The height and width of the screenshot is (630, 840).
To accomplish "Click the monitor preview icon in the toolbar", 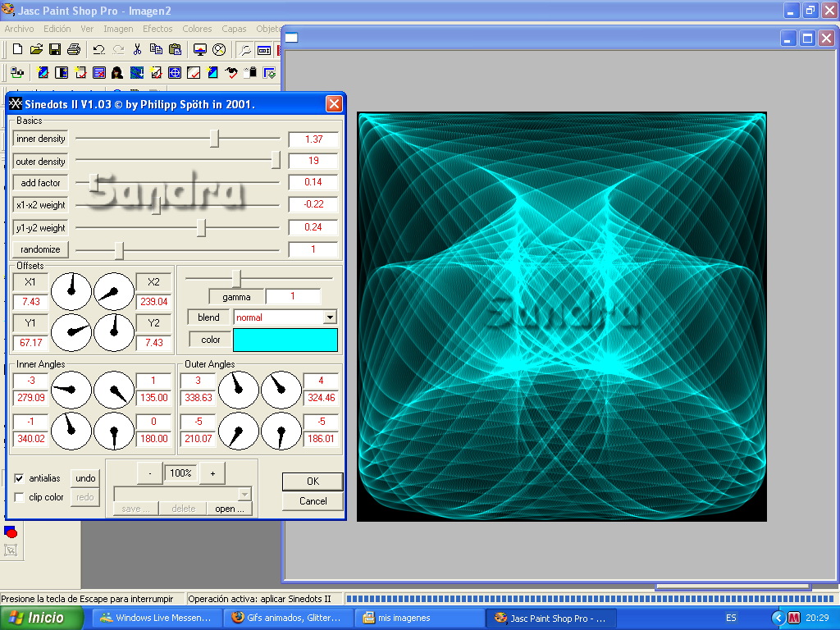I will 200,50.
